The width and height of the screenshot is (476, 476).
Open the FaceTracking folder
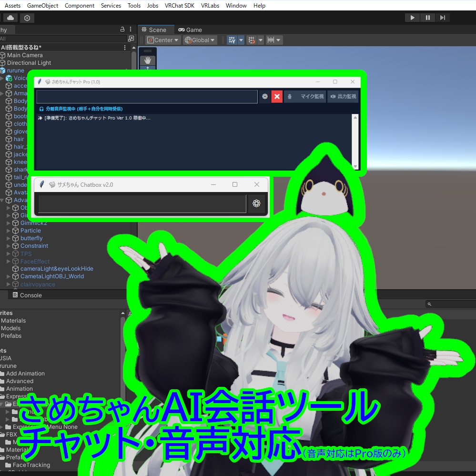(31, 465)
